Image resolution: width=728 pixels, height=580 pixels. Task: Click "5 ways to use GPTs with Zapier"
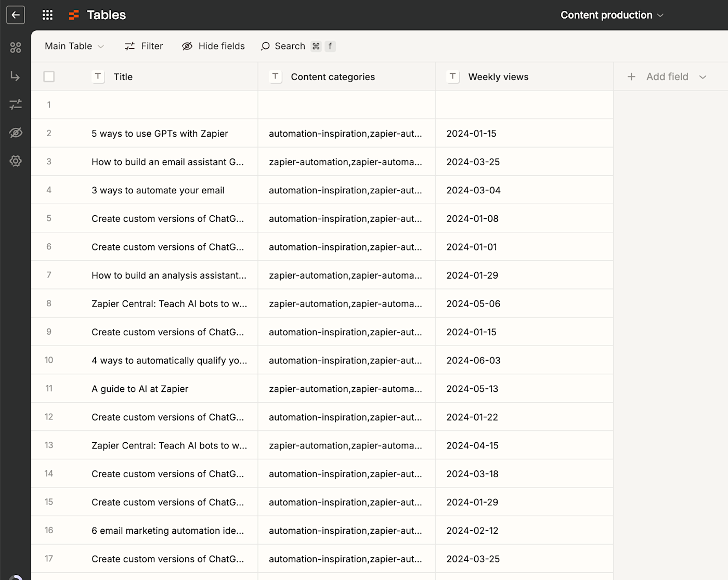click(x=160, y=134)
